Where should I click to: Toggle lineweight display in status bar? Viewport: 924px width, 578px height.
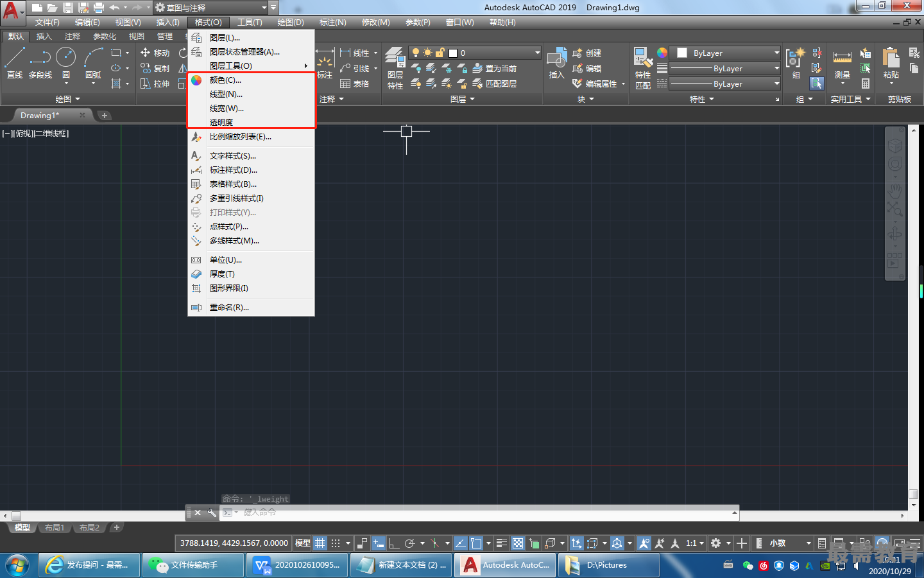[x=502, y=543]
